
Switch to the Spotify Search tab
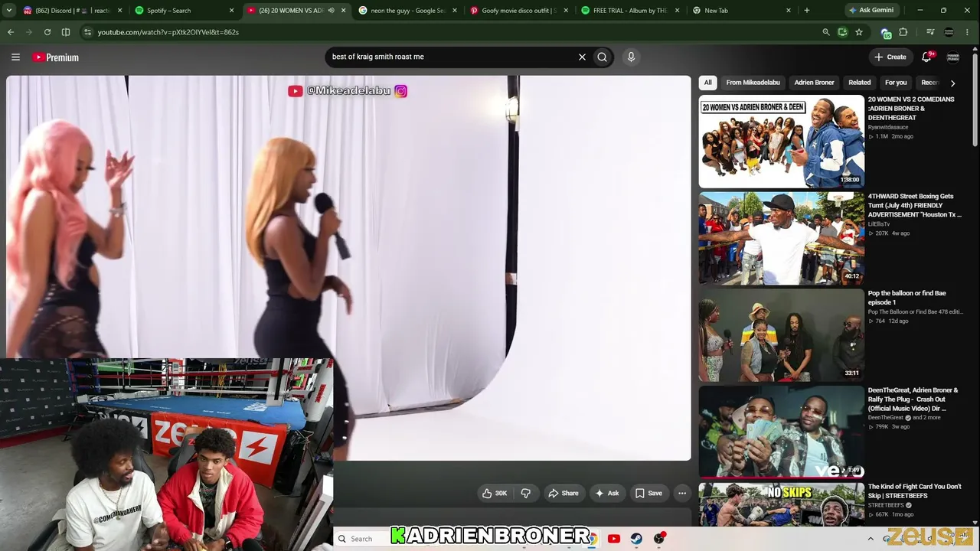click(184, 11)
